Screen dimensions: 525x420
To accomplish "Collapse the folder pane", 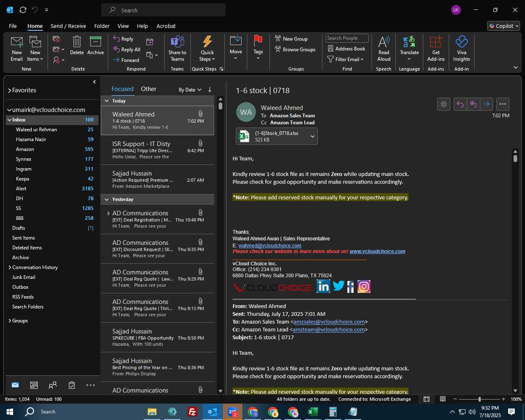I will click(94, 82).
